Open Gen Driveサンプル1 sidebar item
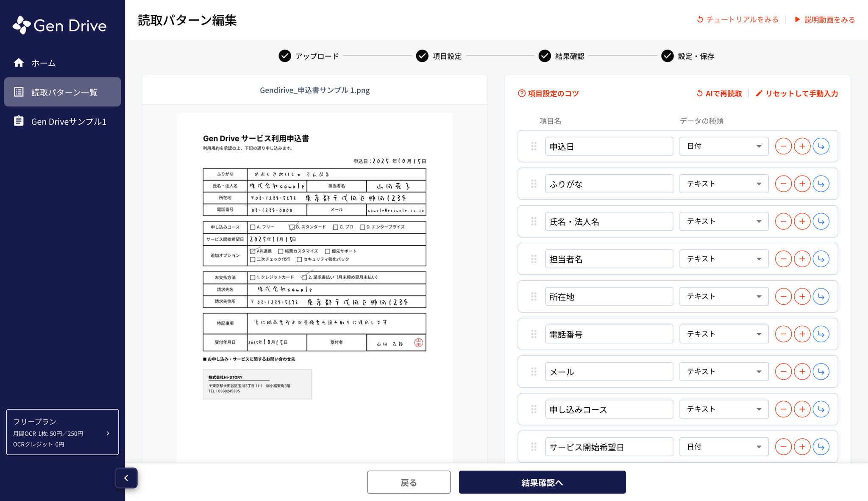Viewport: 868px width, 501px height. [x=63, y=121]
